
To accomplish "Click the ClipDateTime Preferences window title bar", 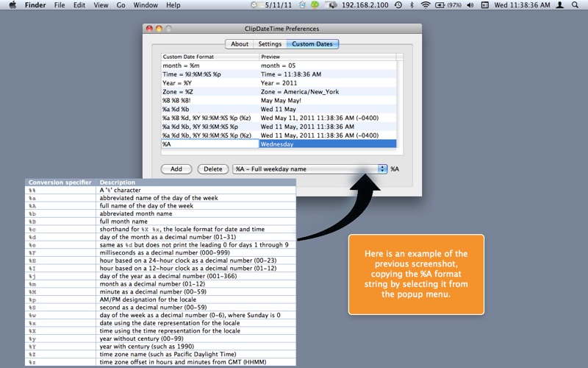I will coord(282,29).
